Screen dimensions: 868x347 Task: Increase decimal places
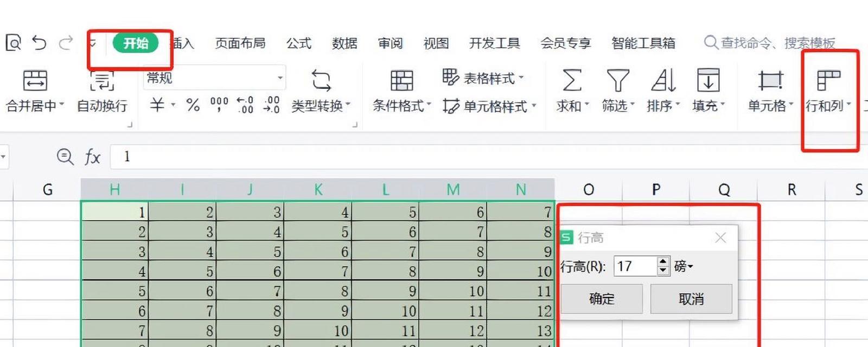(245, 104)
